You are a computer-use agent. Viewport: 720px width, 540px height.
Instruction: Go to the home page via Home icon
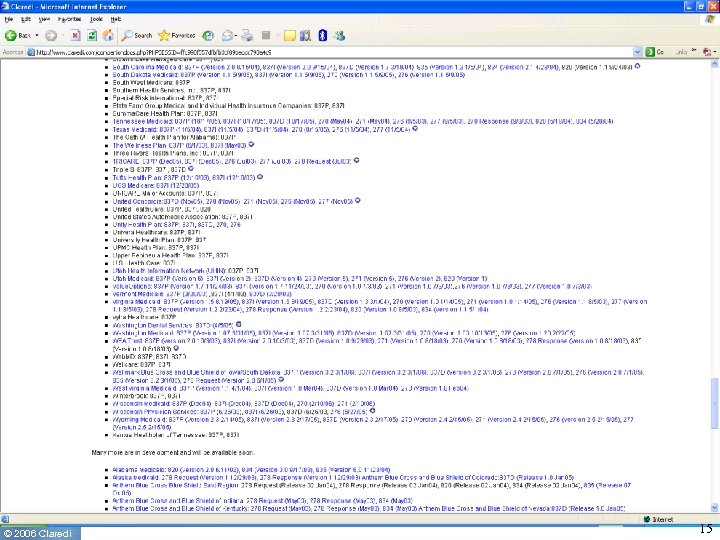108,35
